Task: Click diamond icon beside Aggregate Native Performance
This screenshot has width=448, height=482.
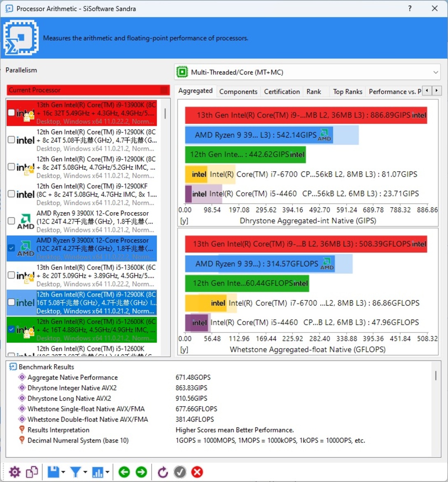Action: click(22, 377)
